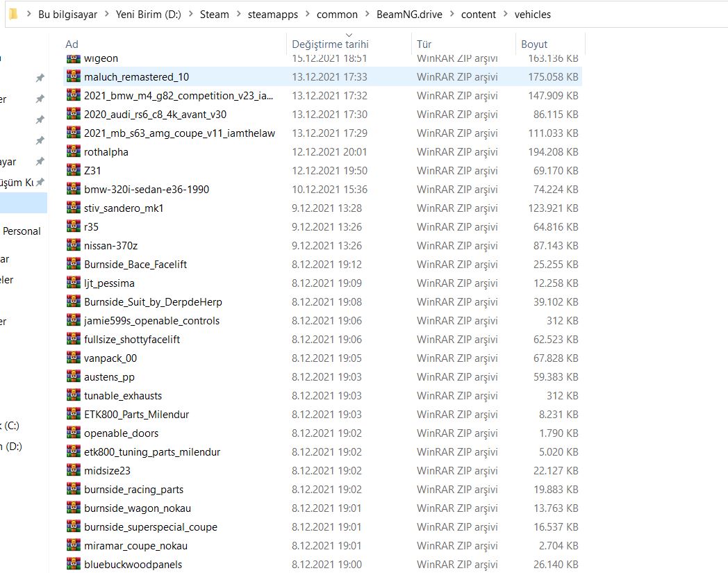Click the archive icon beside Burnside_Bace_Facelift

click(x=74, y=264)
